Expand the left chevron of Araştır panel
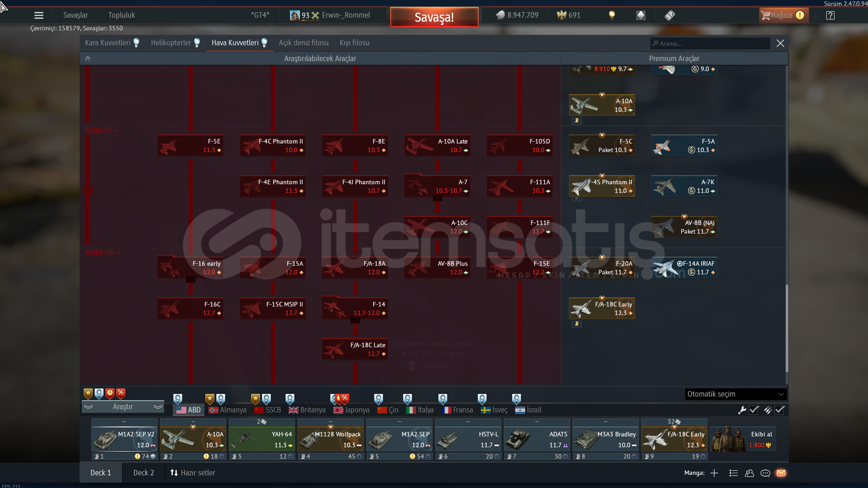This screenshot has width=868, height=488. pyautogui.click(x=88, y=407)
